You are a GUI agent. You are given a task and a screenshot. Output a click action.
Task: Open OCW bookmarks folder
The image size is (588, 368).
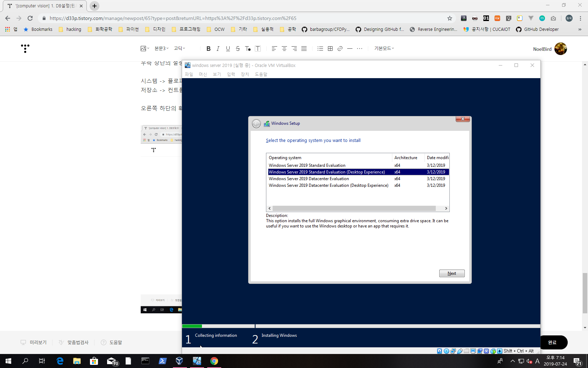click(x=216, y=29)
